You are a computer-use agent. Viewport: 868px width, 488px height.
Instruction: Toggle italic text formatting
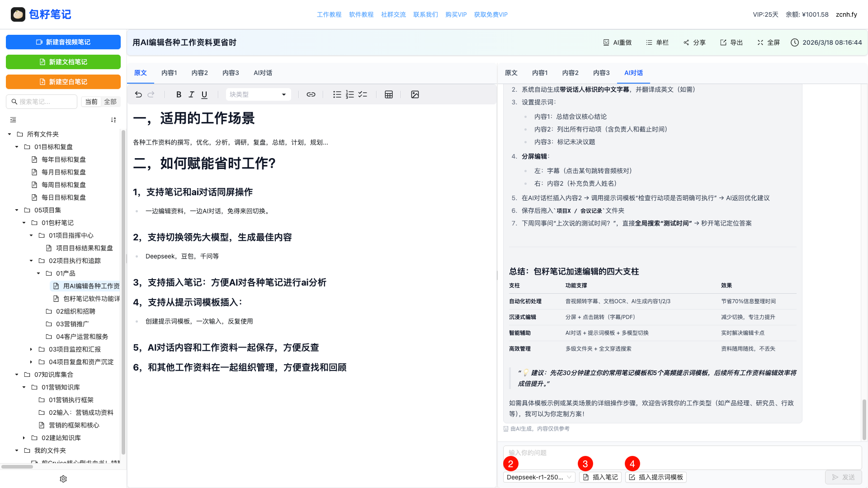click(191, 94)
